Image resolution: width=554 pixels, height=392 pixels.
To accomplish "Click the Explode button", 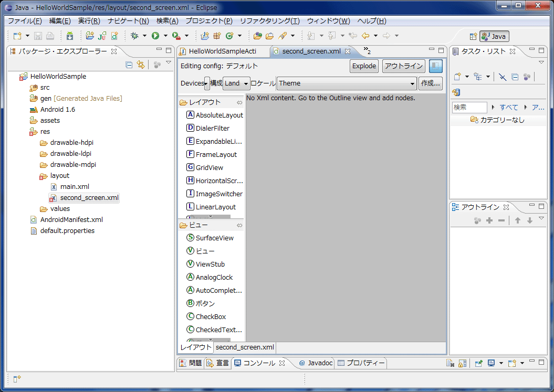I will 364,66.
